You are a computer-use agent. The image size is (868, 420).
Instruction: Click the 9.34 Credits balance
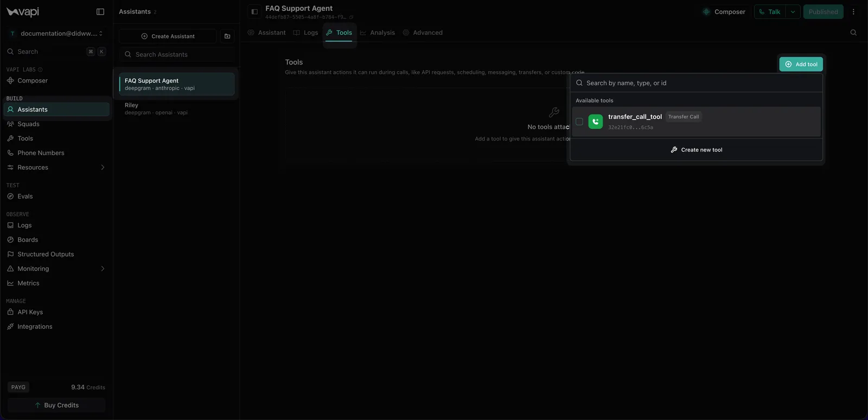coord(88,387)
